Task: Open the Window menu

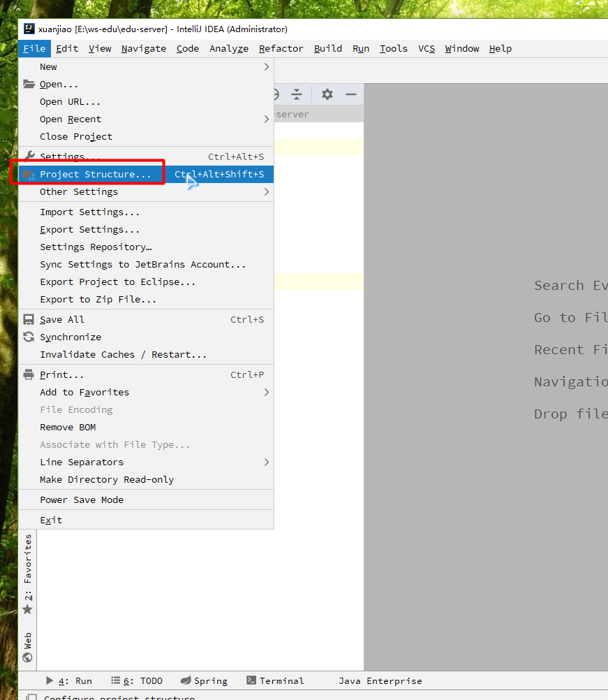Action: click(461, 49)
